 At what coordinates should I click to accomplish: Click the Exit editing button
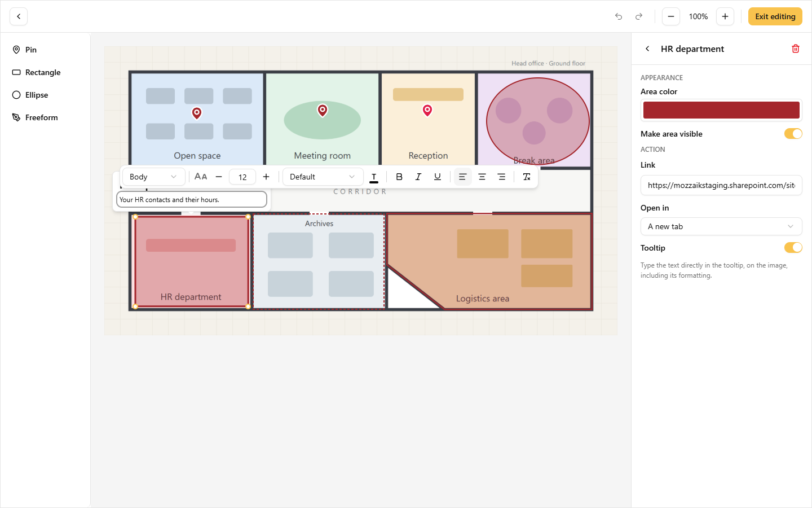[775, 16]
